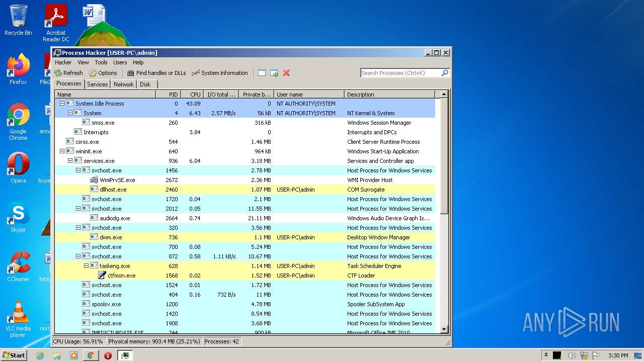
Task: Open Google Chrome desktop icon
Action: pos(18,122)
